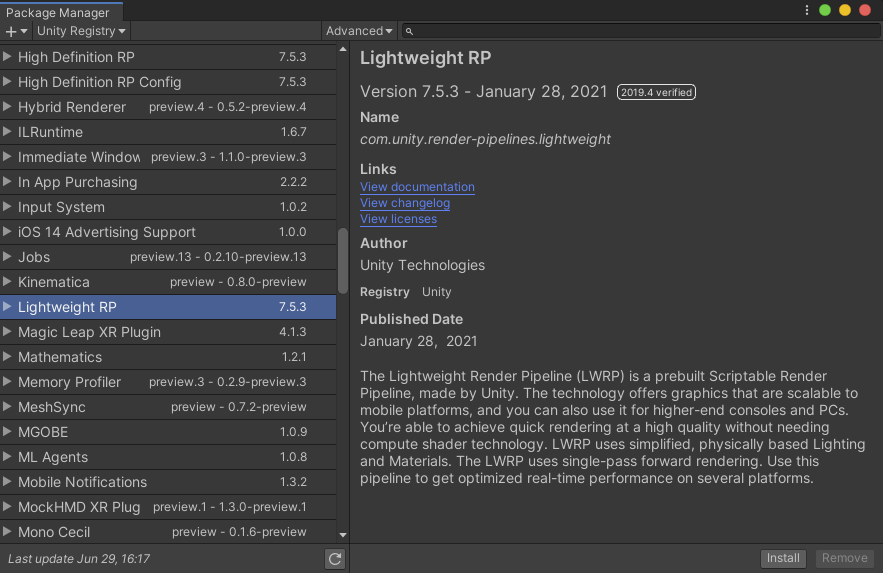Open the Unity Registry dropdown
The image size is (883, 573).
pyautogui.click(x=80, y=31)
